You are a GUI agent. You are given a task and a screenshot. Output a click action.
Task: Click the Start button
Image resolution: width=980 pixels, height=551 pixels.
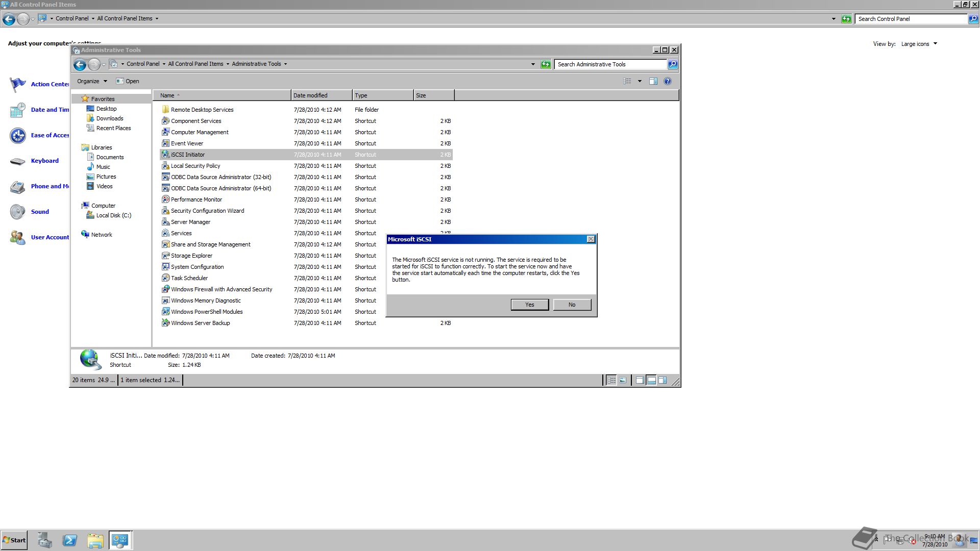click(x=14, y=540)
